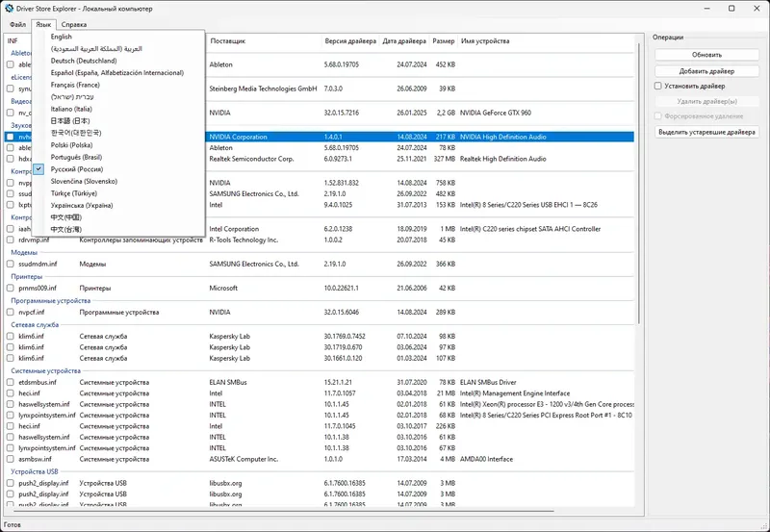Click the Обновить button
The image size is (770, 532).
tap(706, 55)
